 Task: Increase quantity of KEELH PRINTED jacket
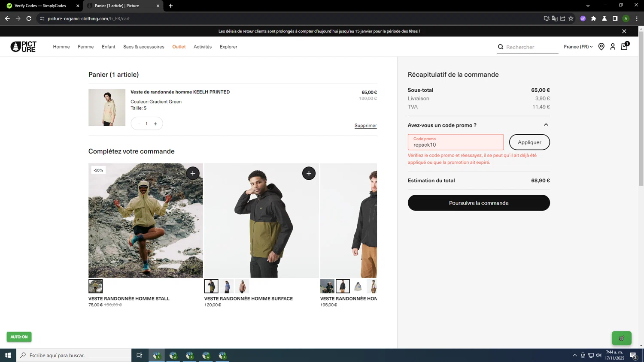point(155,124)
